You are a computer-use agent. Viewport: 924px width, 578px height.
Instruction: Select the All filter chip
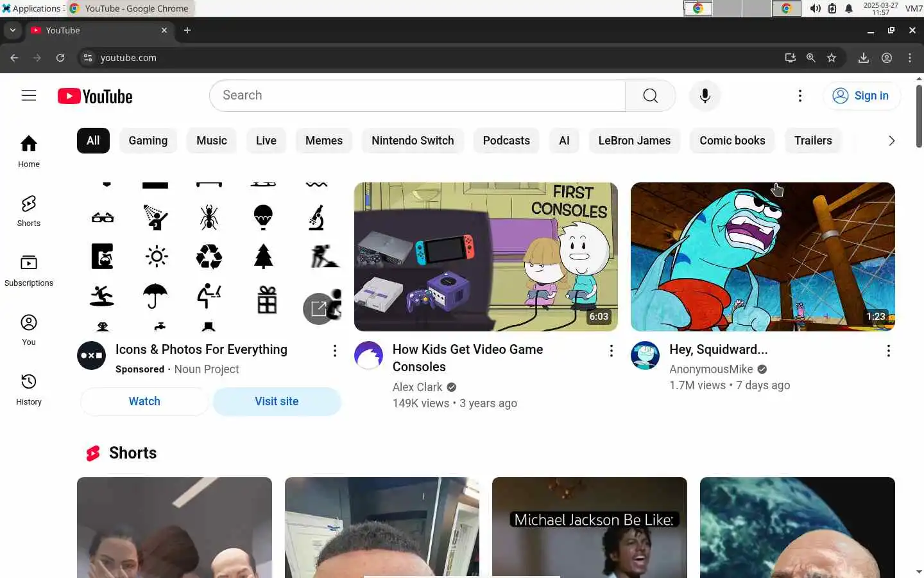coord(93,141)
